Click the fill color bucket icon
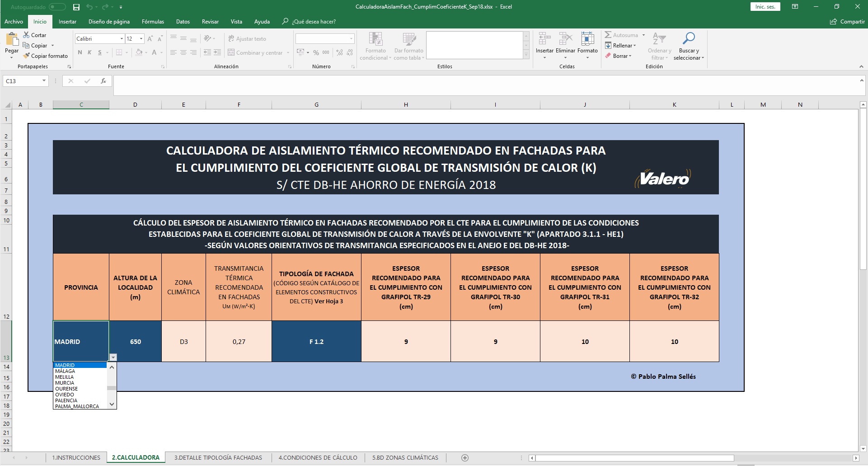 click(x=139, y=52)
